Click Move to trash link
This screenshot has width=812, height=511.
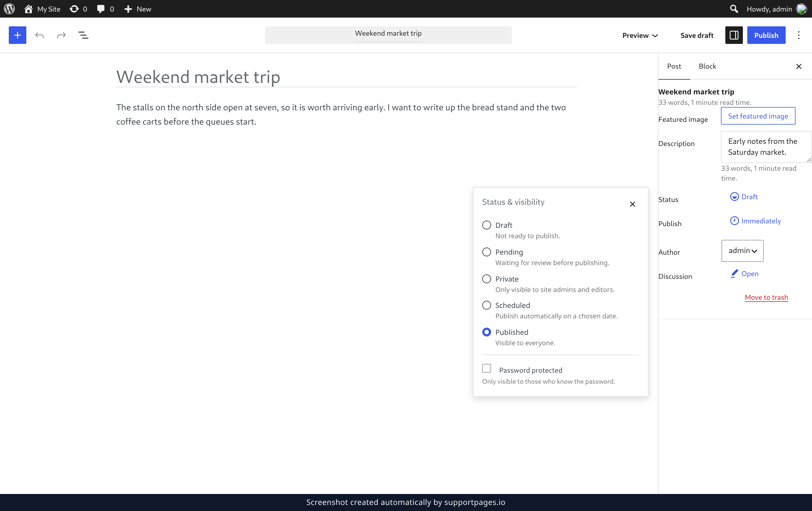pyautogui.click(x=766, y=297)
